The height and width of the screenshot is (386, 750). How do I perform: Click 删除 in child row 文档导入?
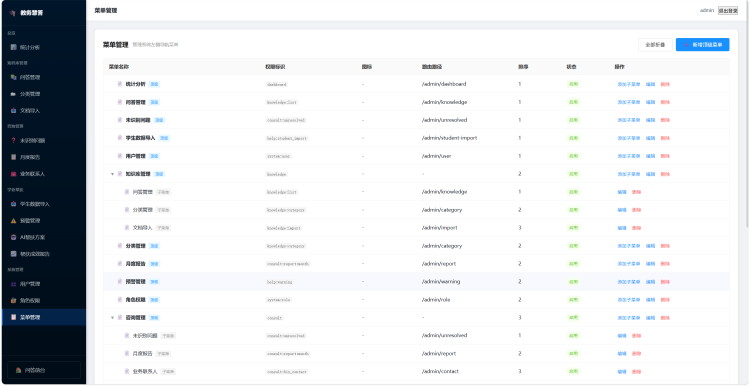pyautogui.click(x=637, y=228)
